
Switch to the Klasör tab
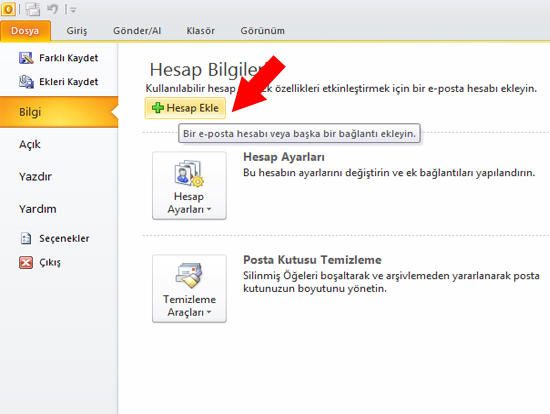[201, 31]
